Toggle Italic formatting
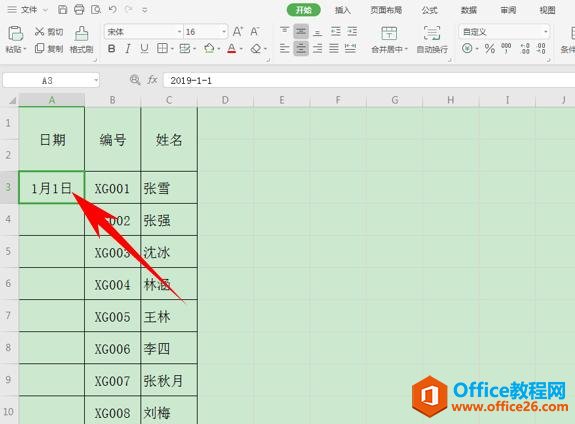 (x=128, y=48)
